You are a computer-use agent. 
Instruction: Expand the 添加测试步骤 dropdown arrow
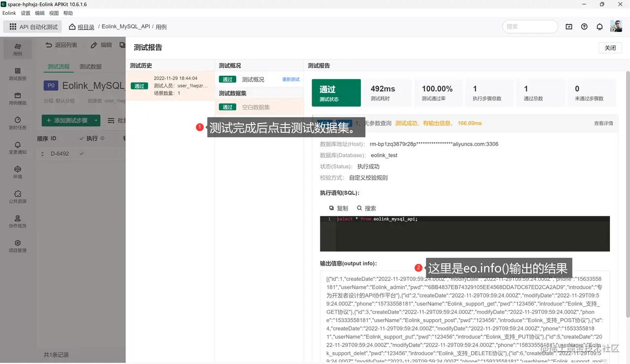point(96,120)
